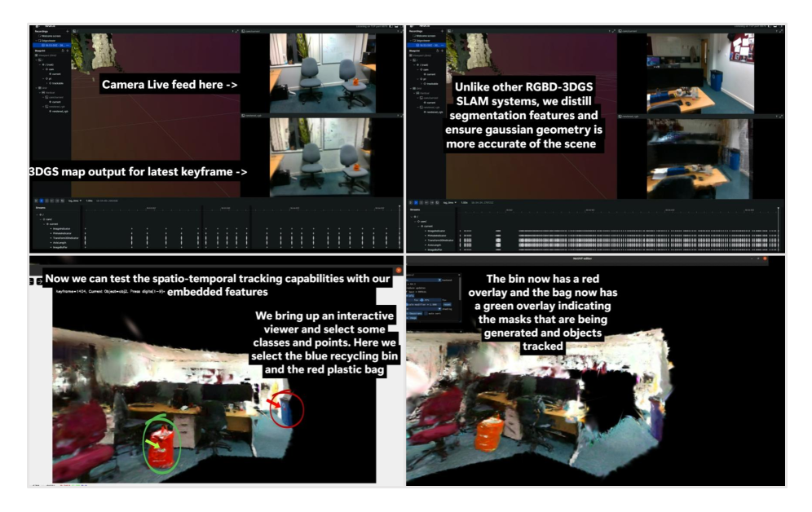Open the backend dropdown in NeRF editor control panel
812x512 pixels.
(423, 280)
